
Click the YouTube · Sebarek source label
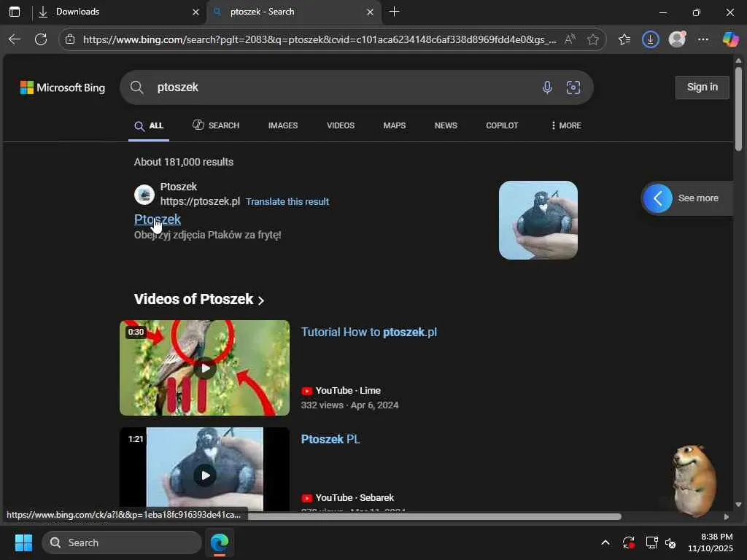pos(348,498)
